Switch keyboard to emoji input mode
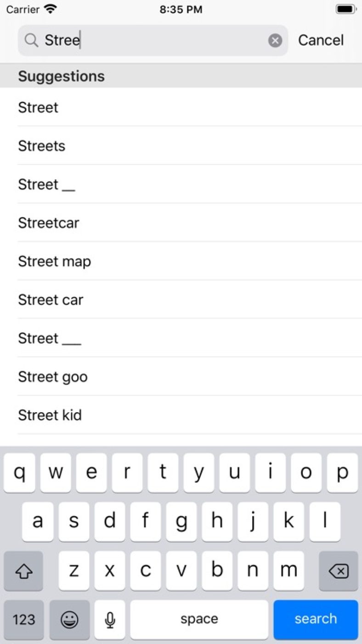 (69, 620)
